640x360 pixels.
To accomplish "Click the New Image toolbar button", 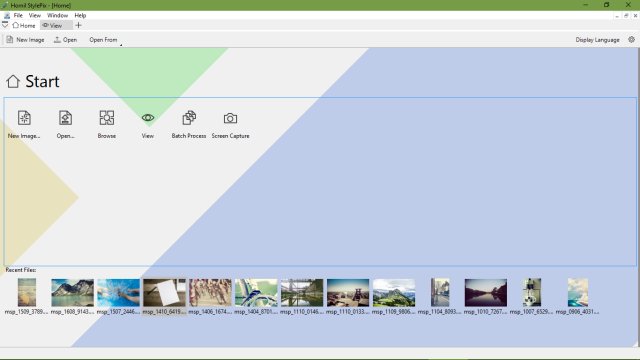I will [x=25, y=40].
